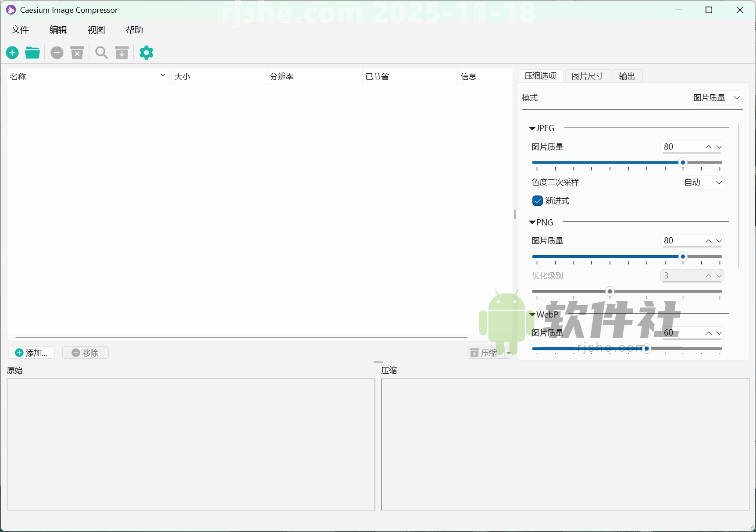Open the 名称 column sort dropdown
Screen dimensions: 756x532
pos(162,76)
